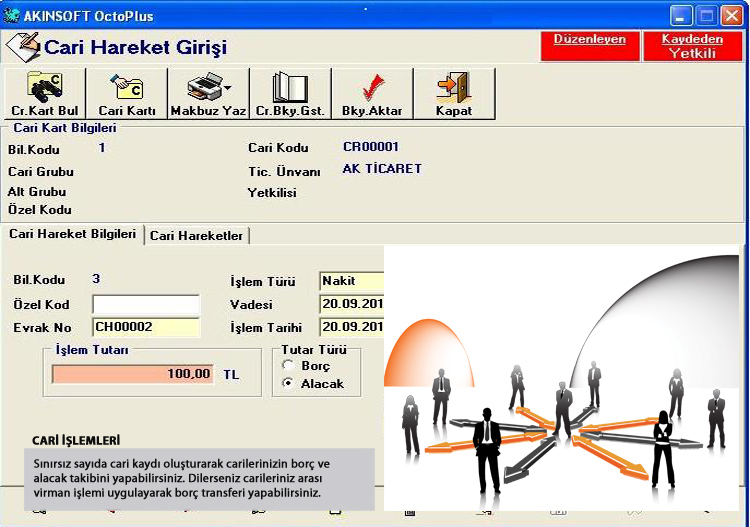Open the İşlem Türü Nakit combo box
750x527 pixels.
352,281
